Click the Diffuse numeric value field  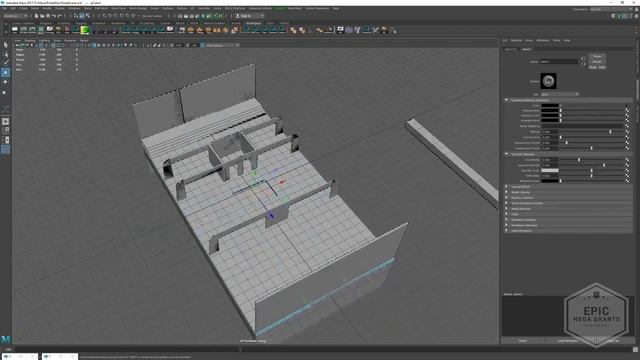pyautogui.click(x=550, y=132)
